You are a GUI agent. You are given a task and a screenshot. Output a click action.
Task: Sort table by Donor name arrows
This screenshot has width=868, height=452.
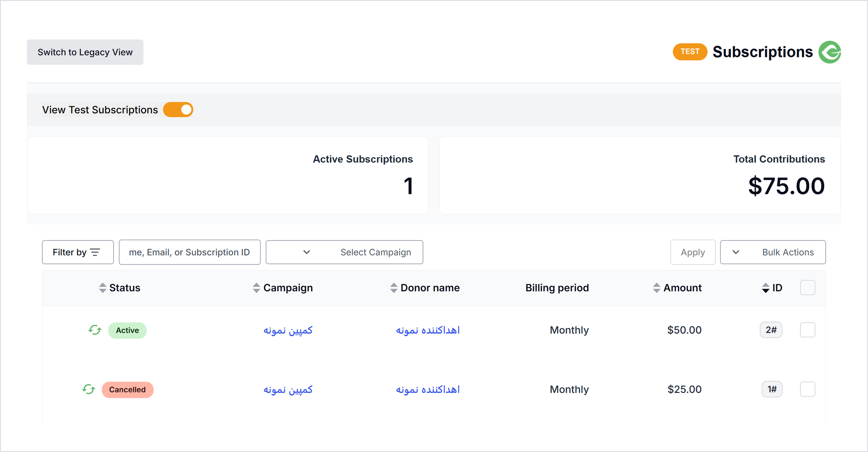[x=393, y=288]
